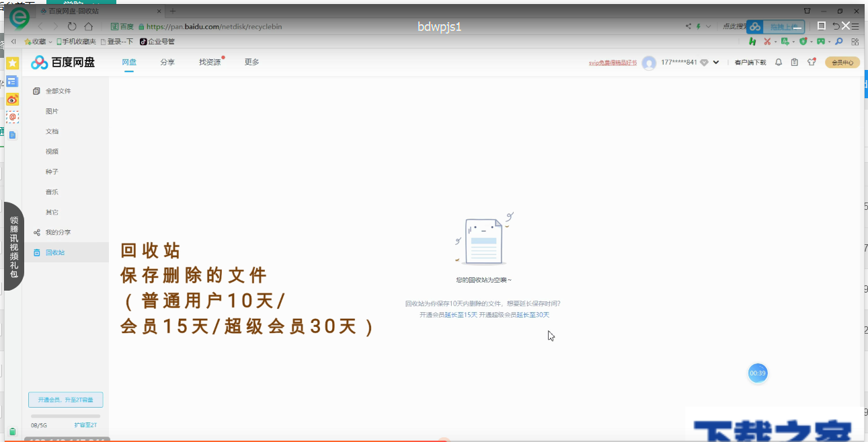The width and height of the screenshot is (868, 442).
Task: Select the 我的分享 (My Shares) sidebar item
Action: [58, 232]
